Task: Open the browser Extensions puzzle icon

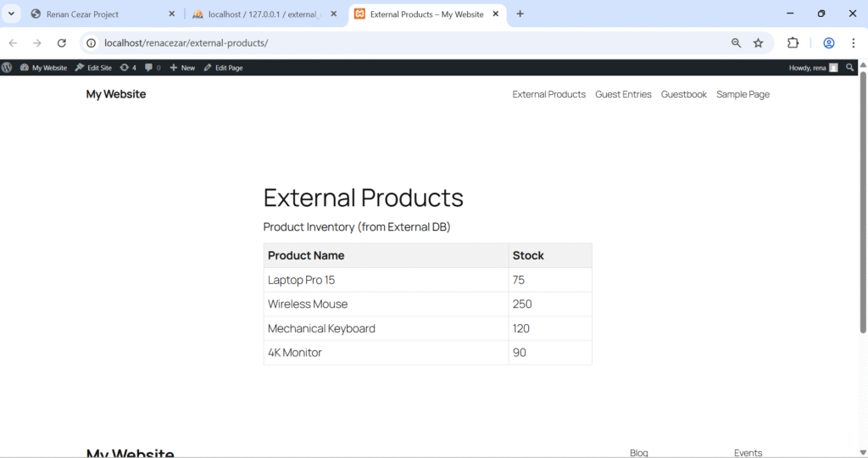Action: click(793, 43)
